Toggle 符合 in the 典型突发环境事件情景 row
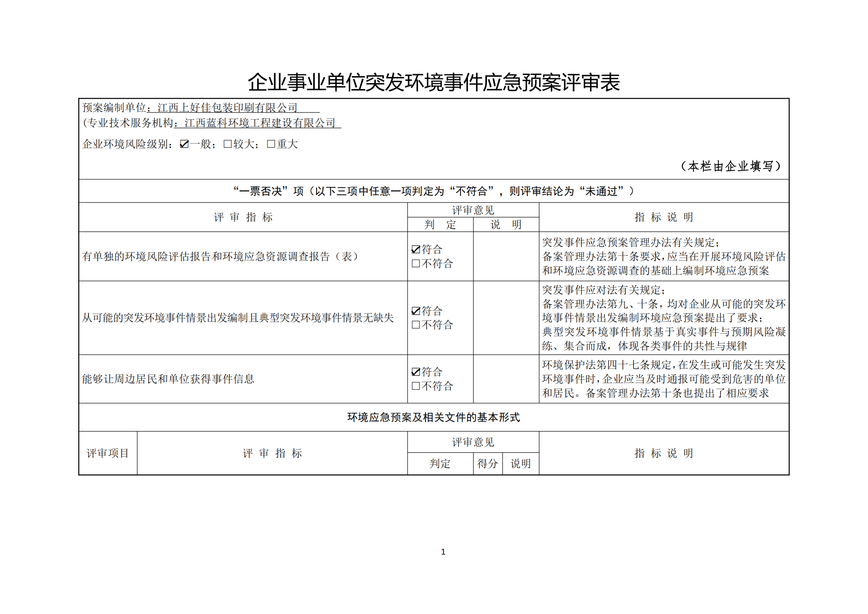 [416, 311]
